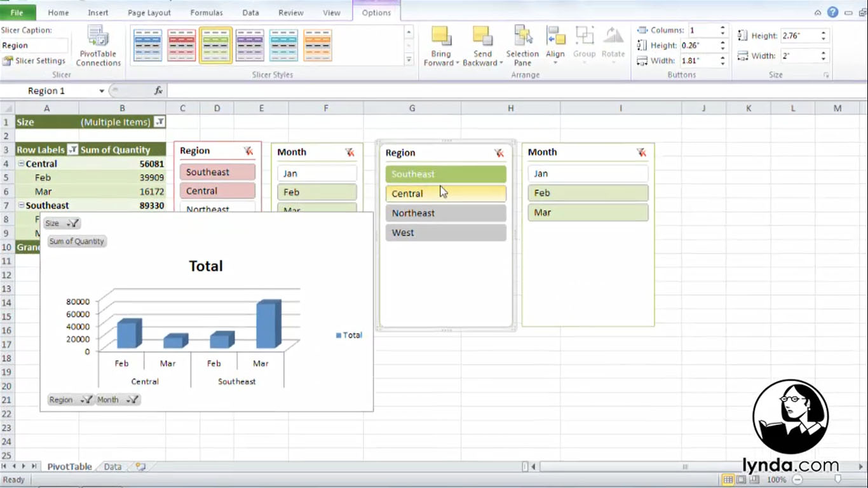The width and height of the screenshot is (868, 488).
Task: Click the button Width 1.81 field
Action: [699, 61]
